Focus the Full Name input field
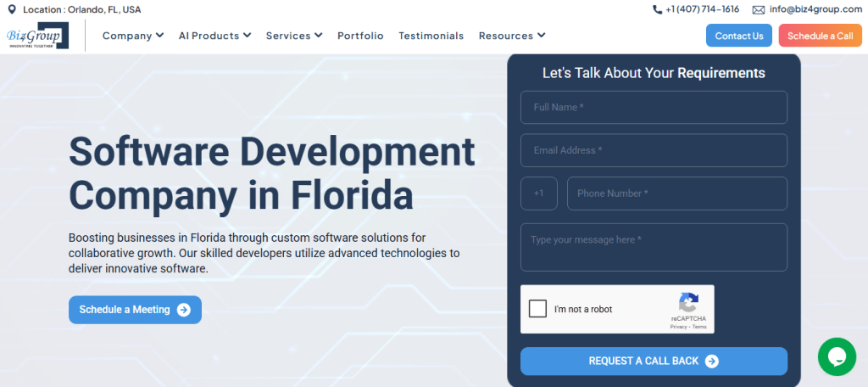Image resolution: width=868 pixels, height=387 pixels. 654,108
